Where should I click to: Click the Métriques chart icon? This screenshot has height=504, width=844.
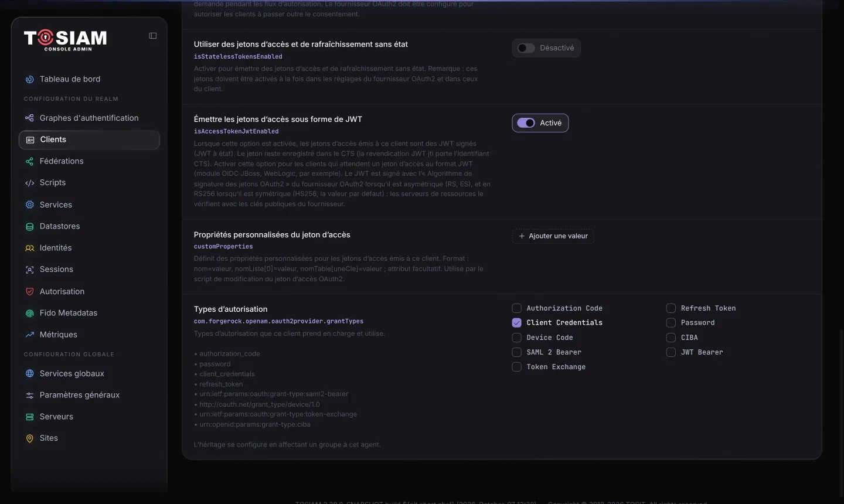tap(30, 335)
